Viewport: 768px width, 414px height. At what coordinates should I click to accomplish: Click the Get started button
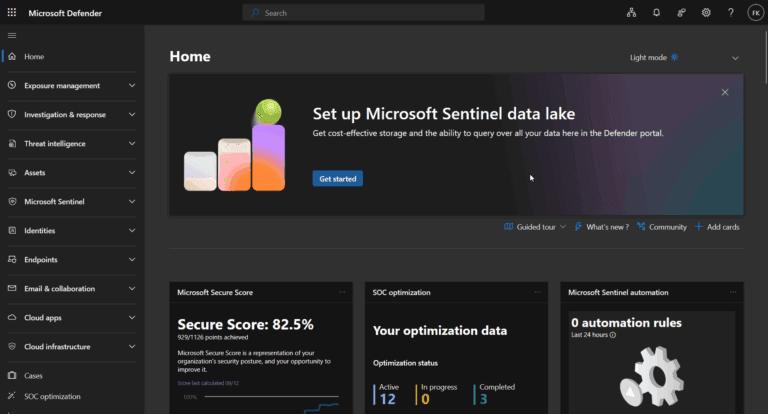337,178
